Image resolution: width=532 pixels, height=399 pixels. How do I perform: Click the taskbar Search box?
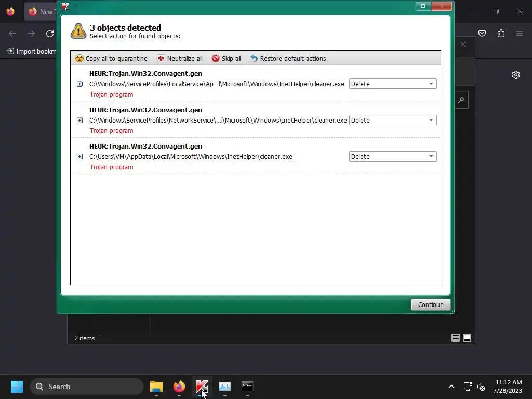click(x=87, y=387)
